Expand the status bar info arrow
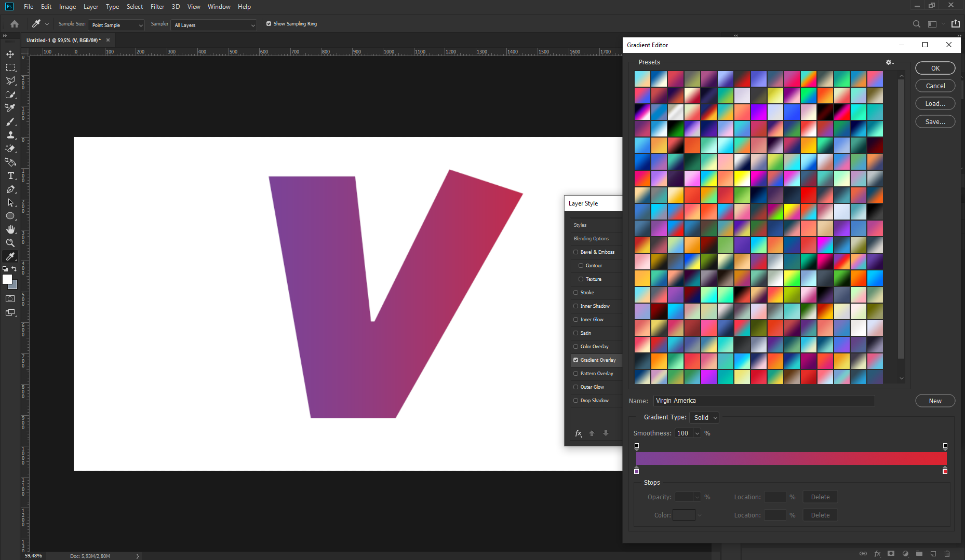965x560 pixels. (138, 556)
